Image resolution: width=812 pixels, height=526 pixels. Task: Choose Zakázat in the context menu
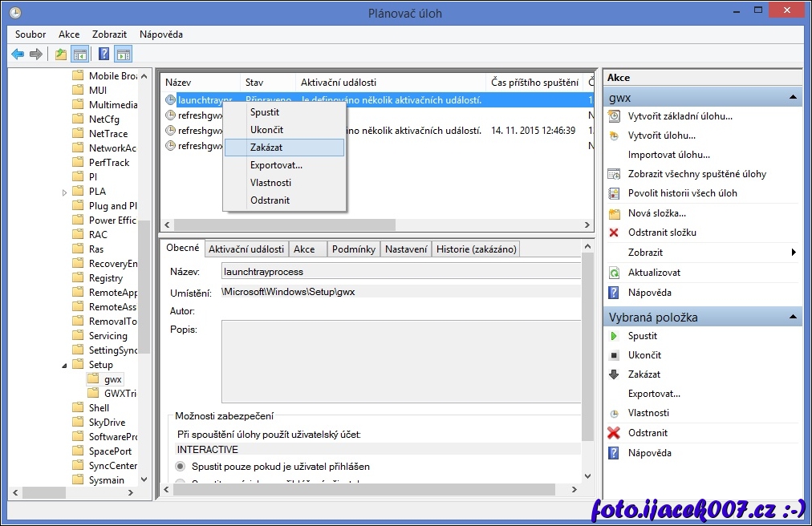[266, 148]
